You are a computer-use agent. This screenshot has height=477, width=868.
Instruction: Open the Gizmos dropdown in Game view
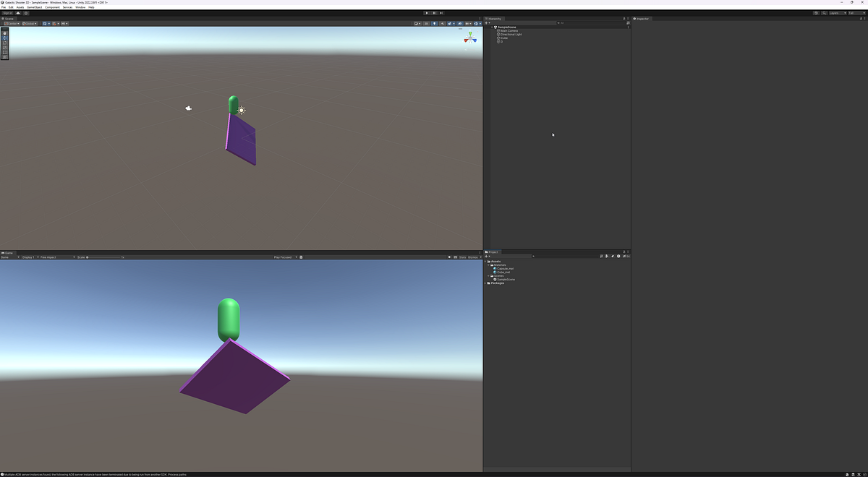(473, 257)
